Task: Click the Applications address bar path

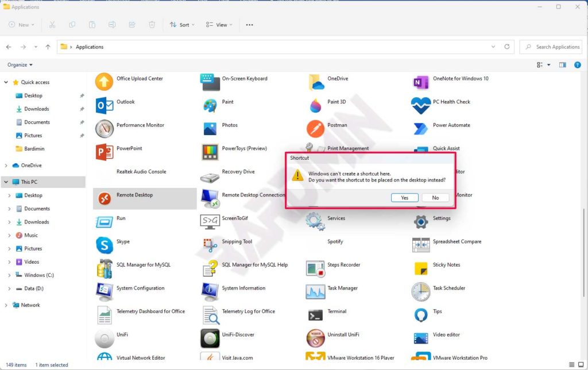Action: point(90,47)
